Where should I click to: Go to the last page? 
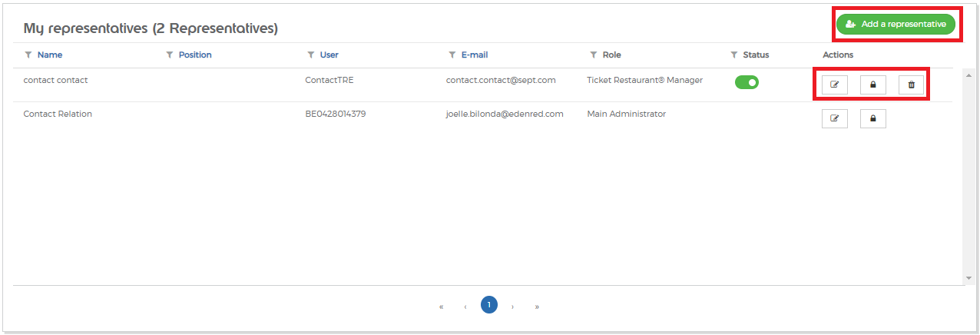(x=537, y=306)
